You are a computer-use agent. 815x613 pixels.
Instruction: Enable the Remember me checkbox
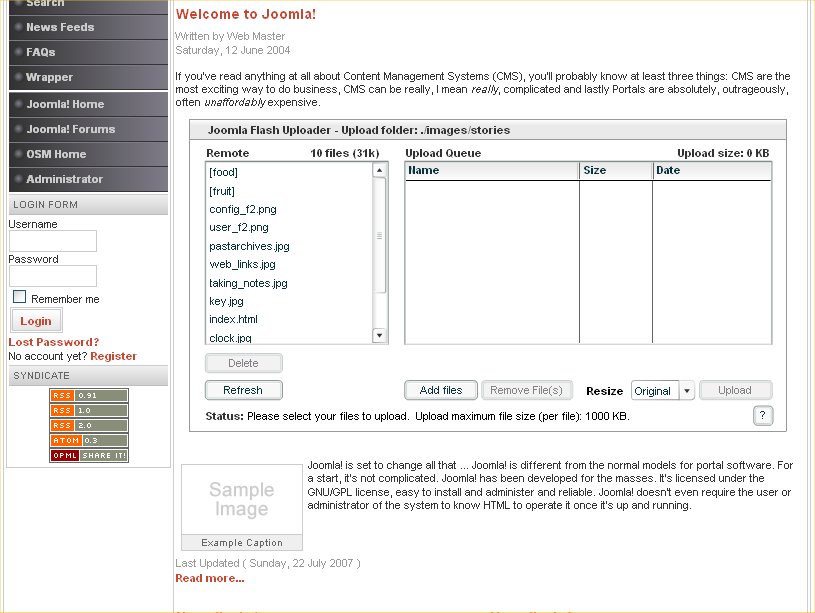tap(19, 297)
